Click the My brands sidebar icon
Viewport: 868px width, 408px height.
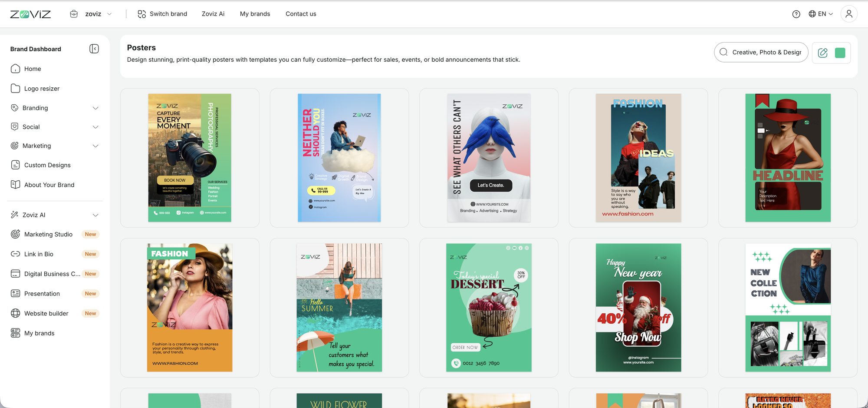point(15,333)
